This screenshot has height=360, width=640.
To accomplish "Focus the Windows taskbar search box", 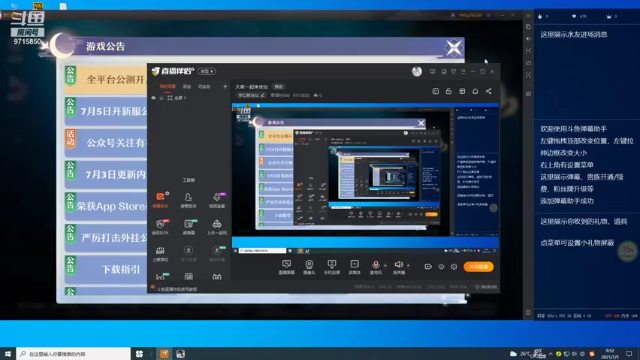I will (x=73, y=353).
